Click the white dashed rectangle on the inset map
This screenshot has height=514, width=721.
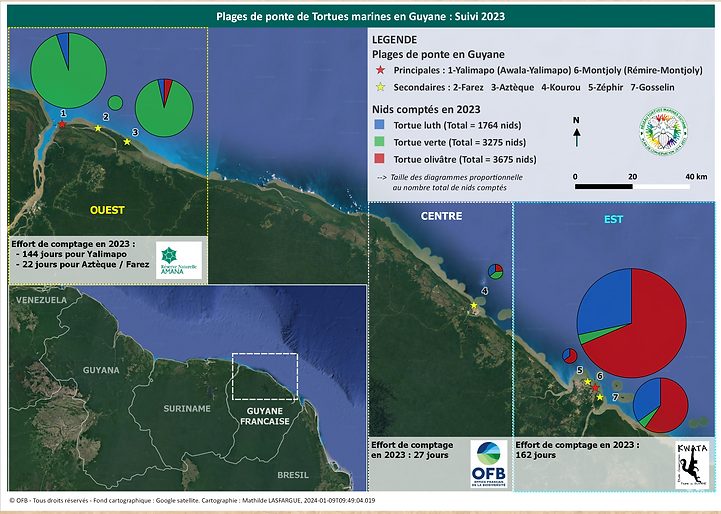264,384
